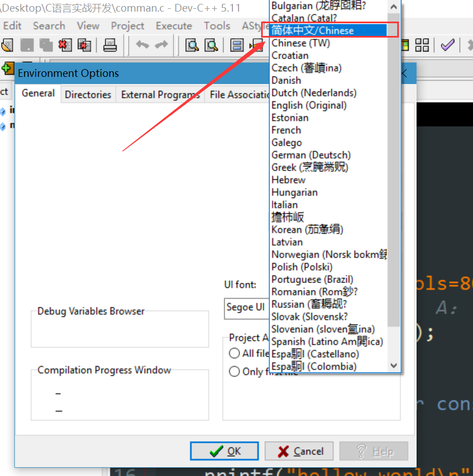Viewport: 473px width, 476px height.
Task: Select the Hebrew language entry
Action: (329, 180)
